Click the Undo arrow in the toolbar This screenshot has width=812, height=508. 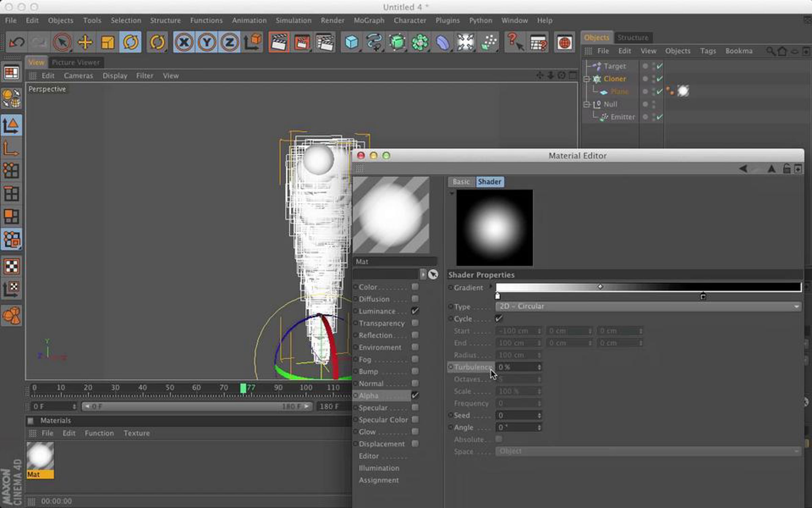pyautogui.click(x=17, y=42)
